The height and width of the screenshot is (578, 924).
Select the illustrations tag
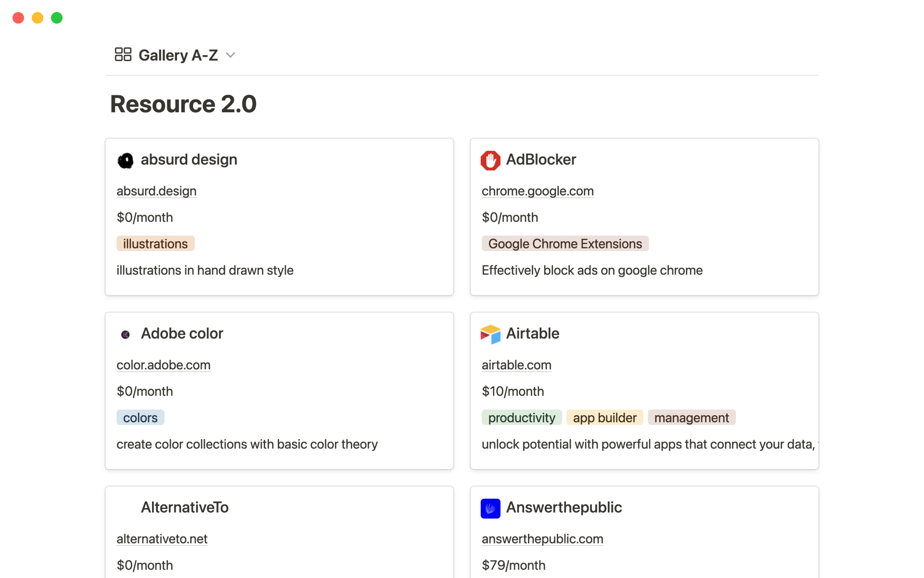pyautogui.click(x=155, y=244)
